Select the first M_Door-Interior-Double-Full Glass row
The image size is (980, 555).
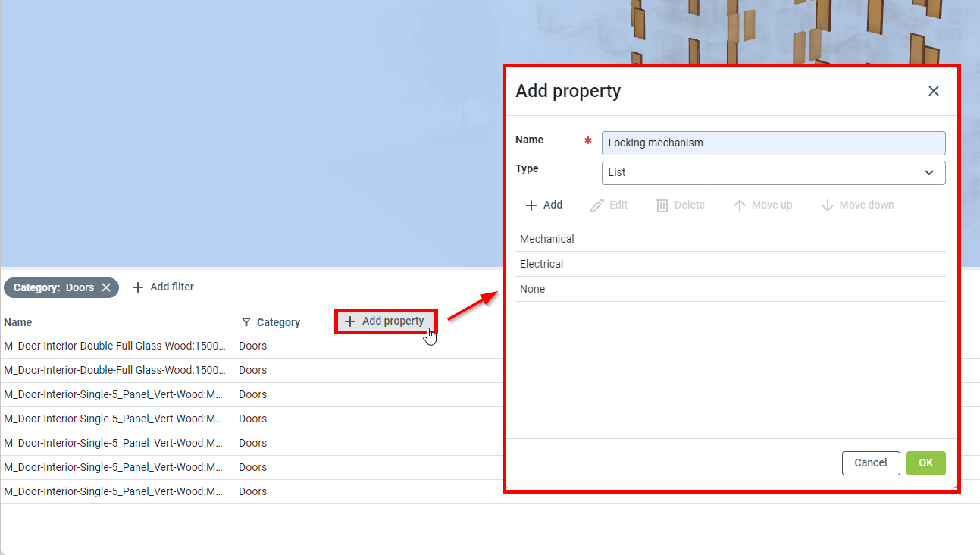[x=114, y=346]
